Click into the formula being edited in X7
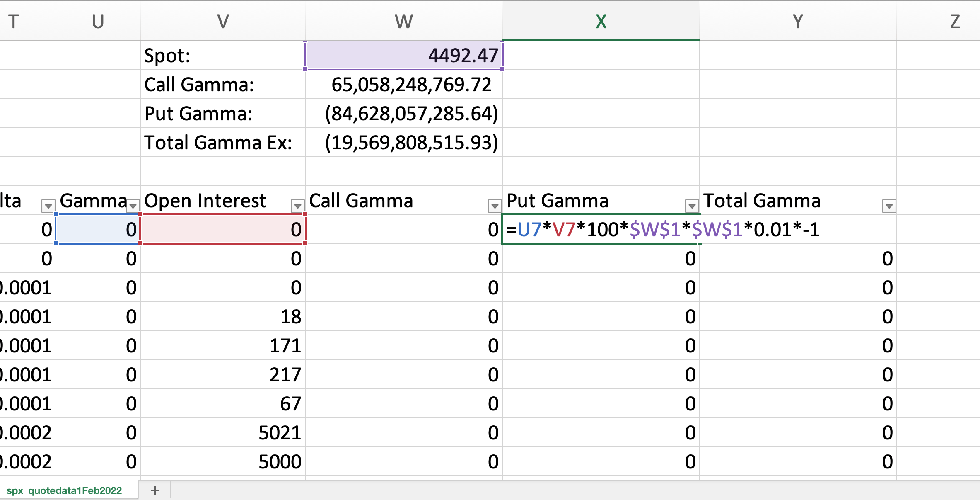 (601, 231)
